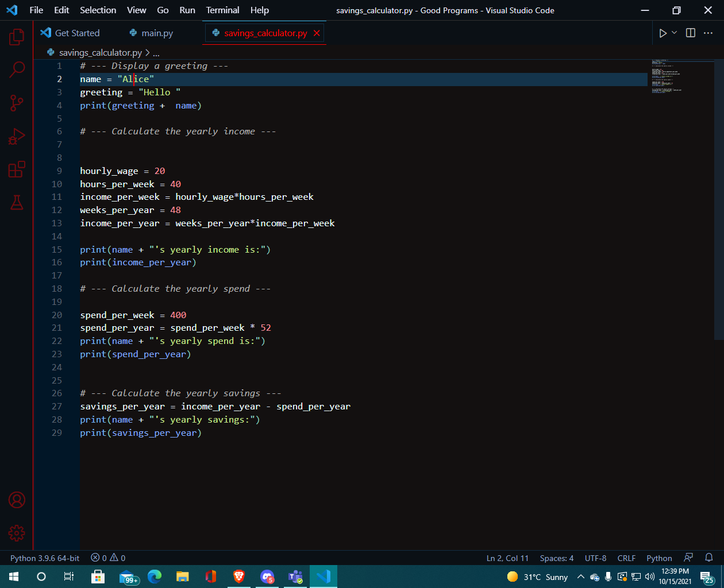
Task: Expand the run button dropdown arrow
Action: pyautogui.click(x=675, y=33)
